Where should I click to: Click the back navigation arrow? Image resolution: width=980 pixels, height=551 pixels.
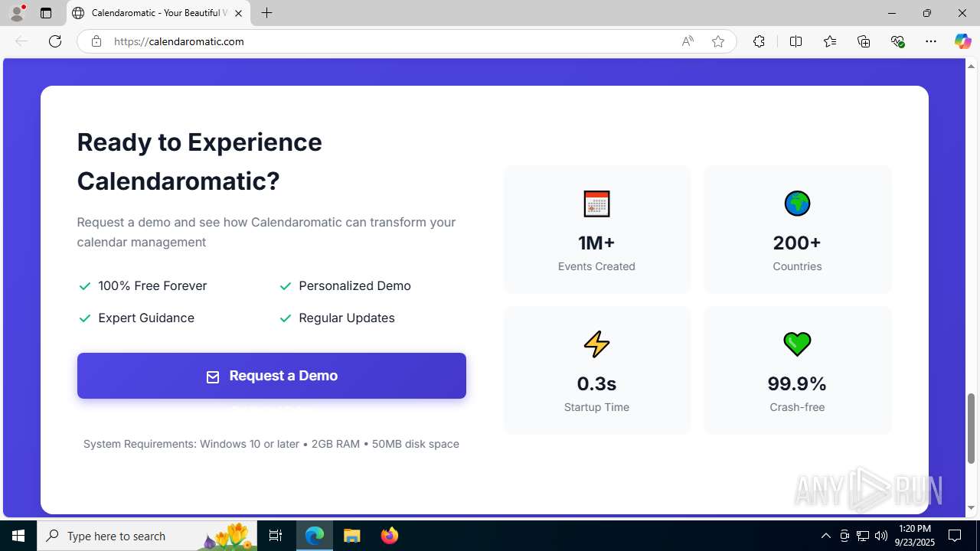tap(21, 41)
